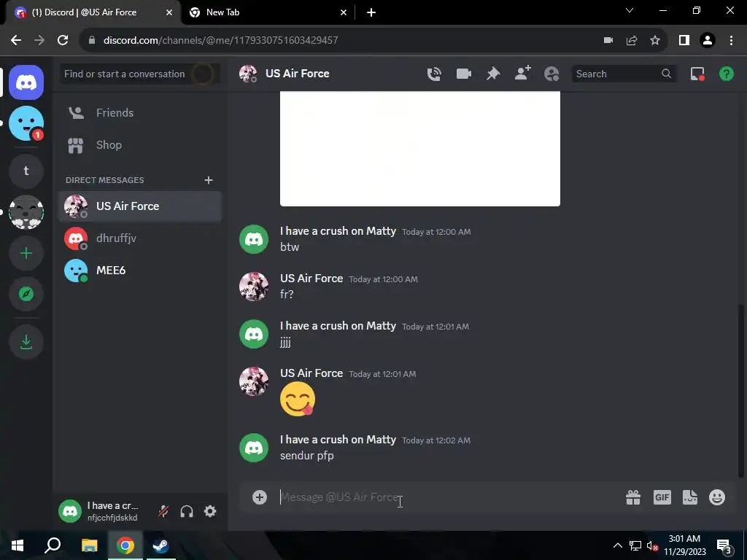Reload the Discord page
This screenshot has height=560, width=747.
(63, 40)
